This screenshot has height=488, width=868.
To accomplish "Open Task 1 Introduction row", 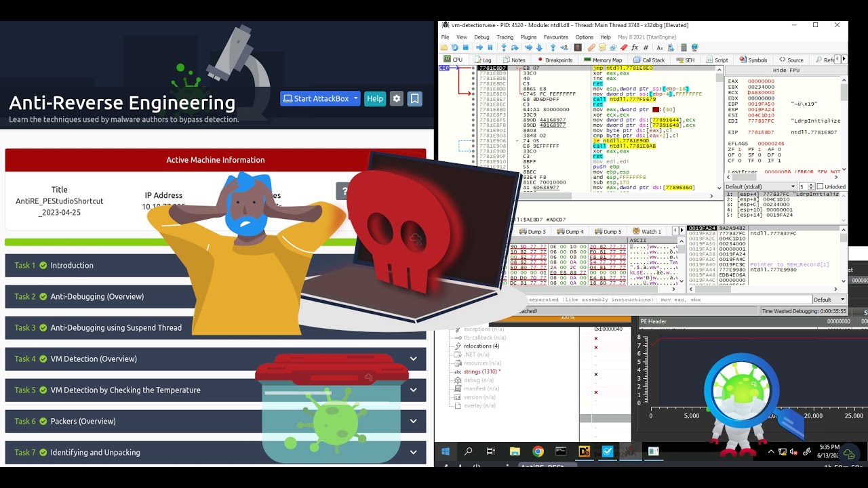I will (216, 265).
